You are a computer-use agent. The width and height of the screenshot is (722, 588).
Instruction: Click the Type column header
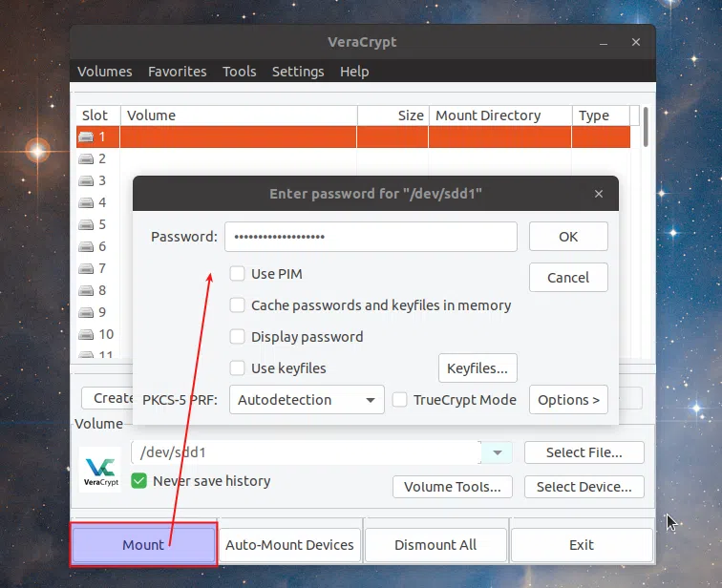point(601,115)
